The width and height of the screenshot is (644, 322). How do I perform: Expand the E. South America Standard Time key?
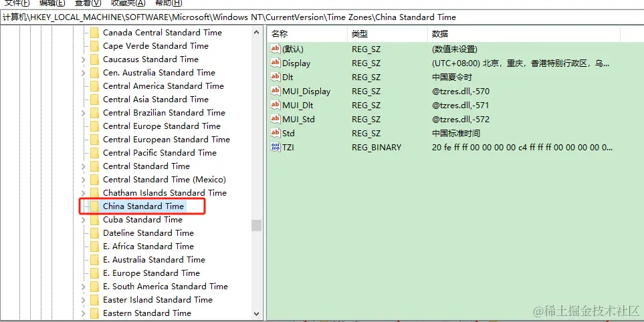click(x=84, y=287)
